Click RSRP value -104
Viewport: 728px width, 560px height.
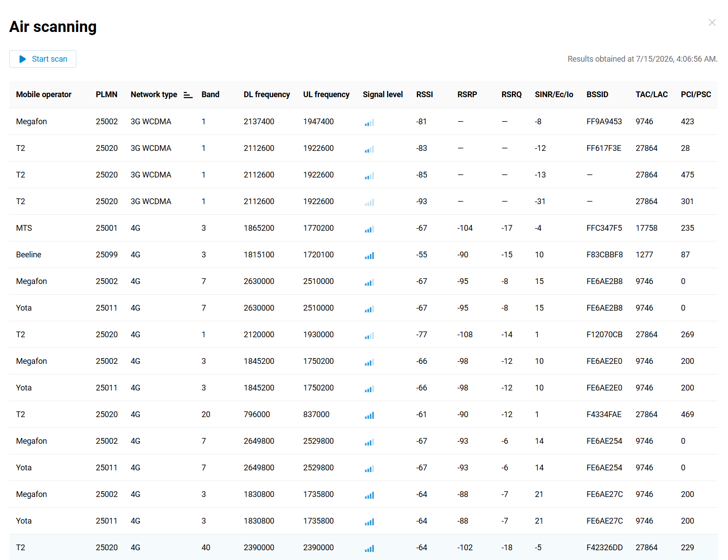pos(465,228)
